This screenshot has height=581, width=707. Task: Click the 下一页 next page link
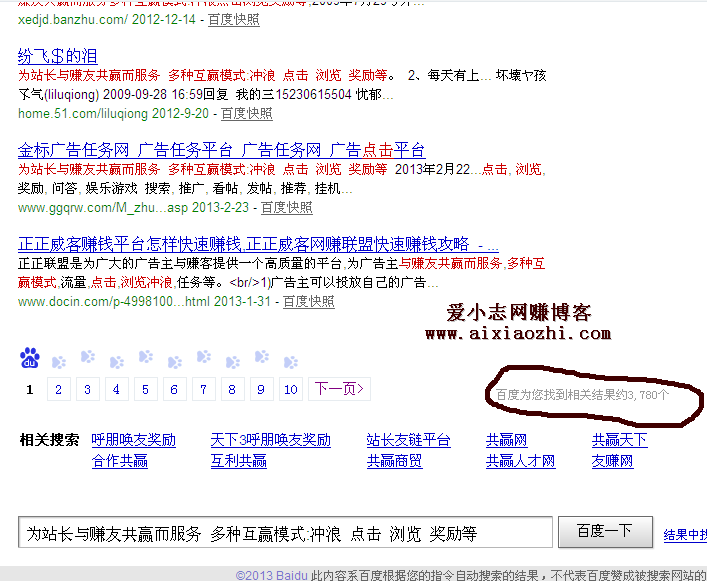[x=339, y=389]
